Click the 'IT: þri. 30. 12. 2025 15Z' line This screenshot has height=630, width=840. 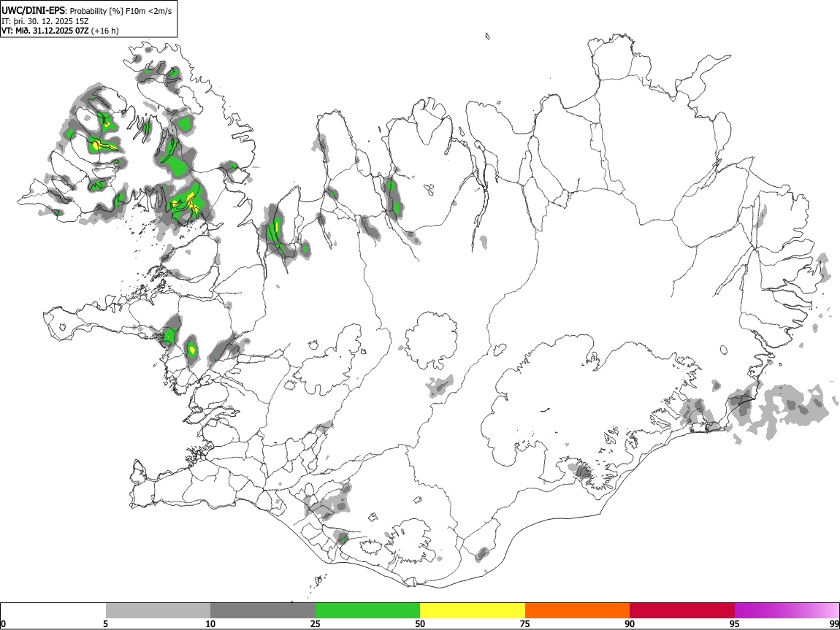coord(45,21)
